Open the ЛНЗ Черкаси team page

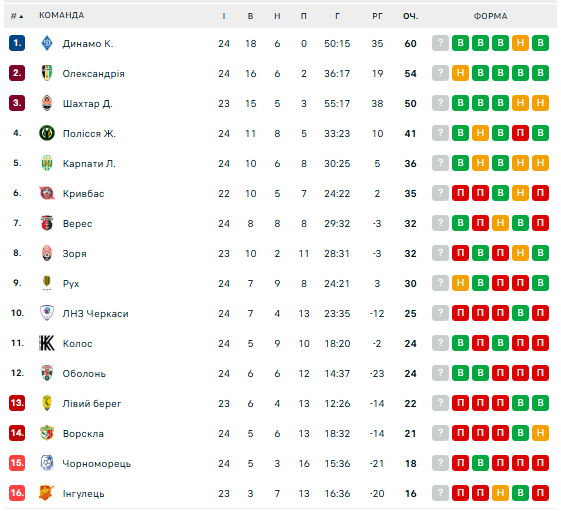pyautogui.click(x=96, y=313)
